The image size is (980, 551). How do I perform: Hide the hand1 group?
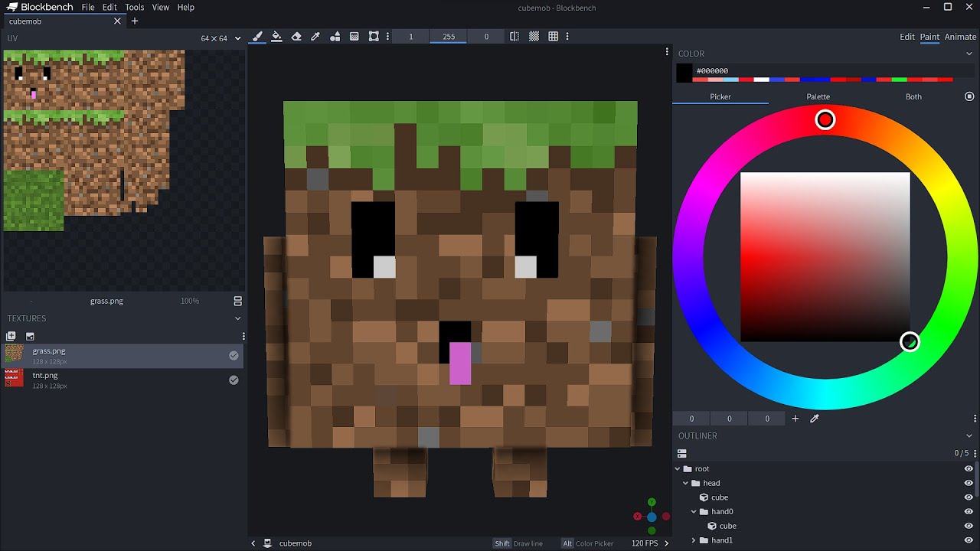tap(969, 540)
